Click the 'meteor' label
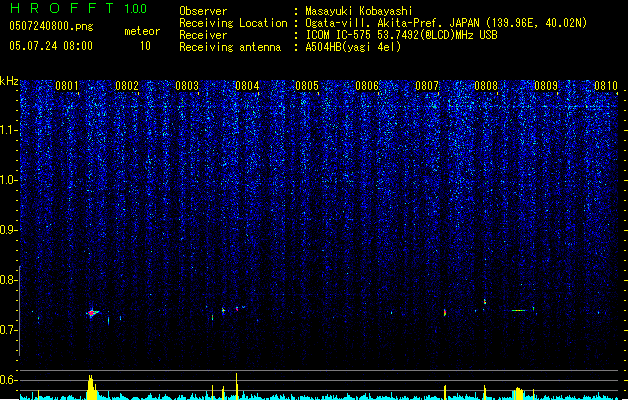The width and height of the screenshot is (629, 400). [142, 31]
